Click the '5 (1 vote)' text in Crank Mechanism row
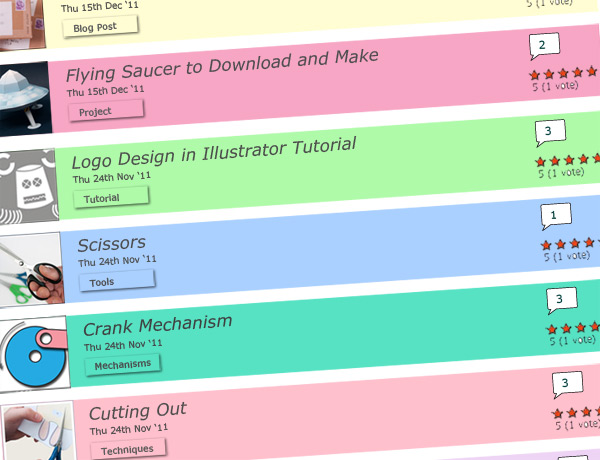Image resolution: width=600 pixels, height=460 pixels. pos(572,340)
